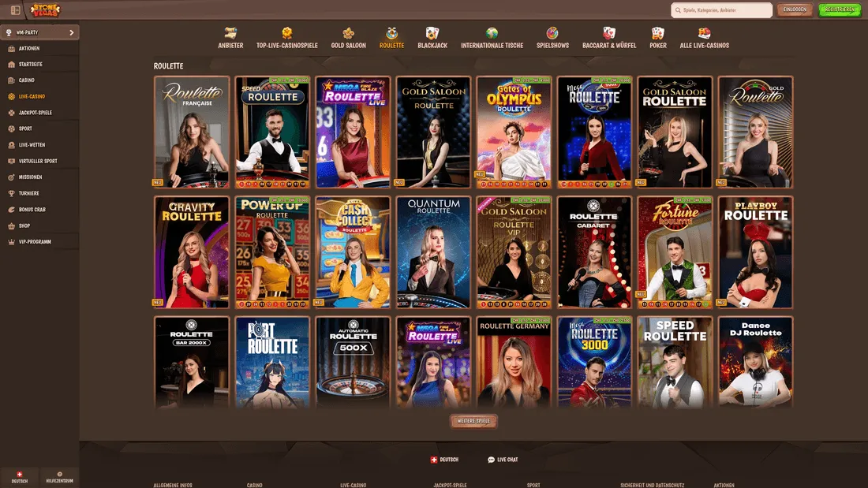
Task: Open the Mega Roulette 3000 game
Action: click(x=594, y=363)
